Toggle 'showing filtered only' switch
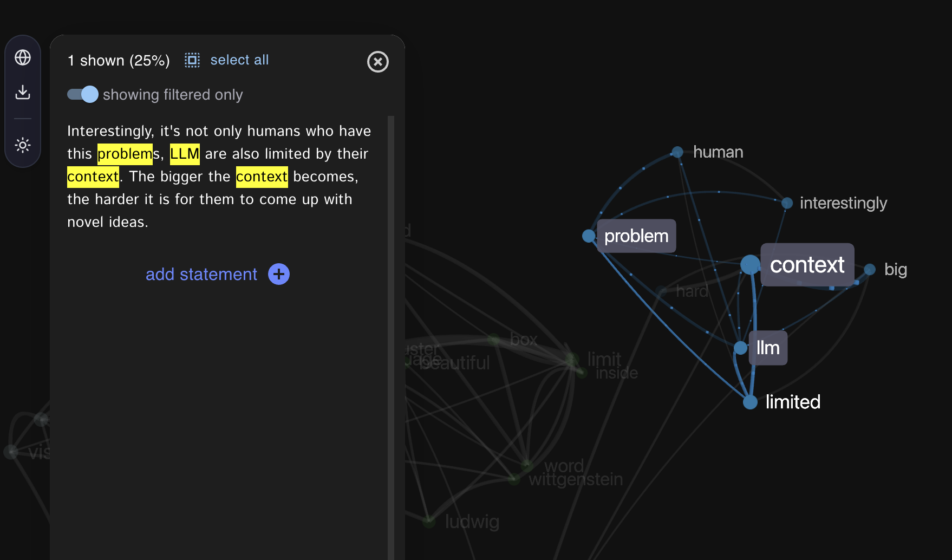Image resolution: width=952 pixels, height=560 pixels. [x=82, y=94]
